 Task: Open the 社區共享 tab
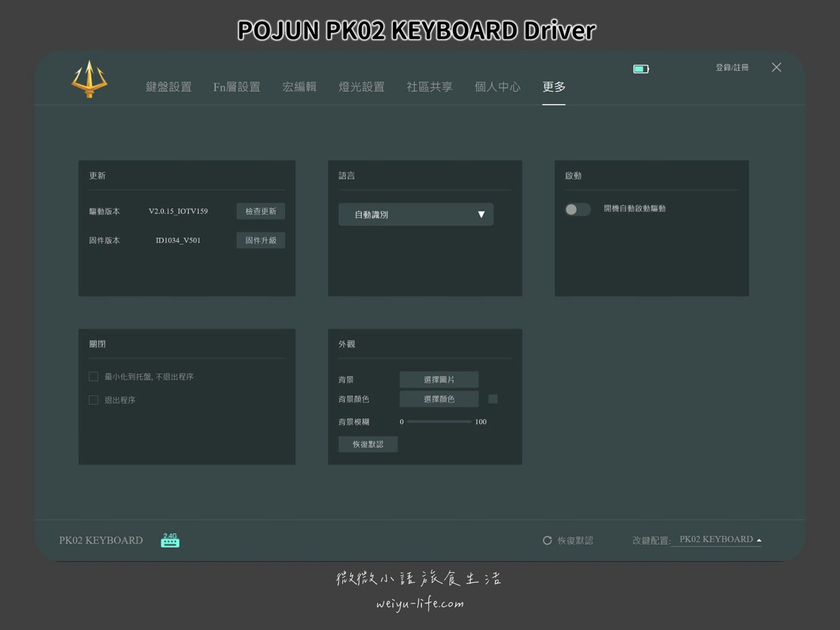430,87
